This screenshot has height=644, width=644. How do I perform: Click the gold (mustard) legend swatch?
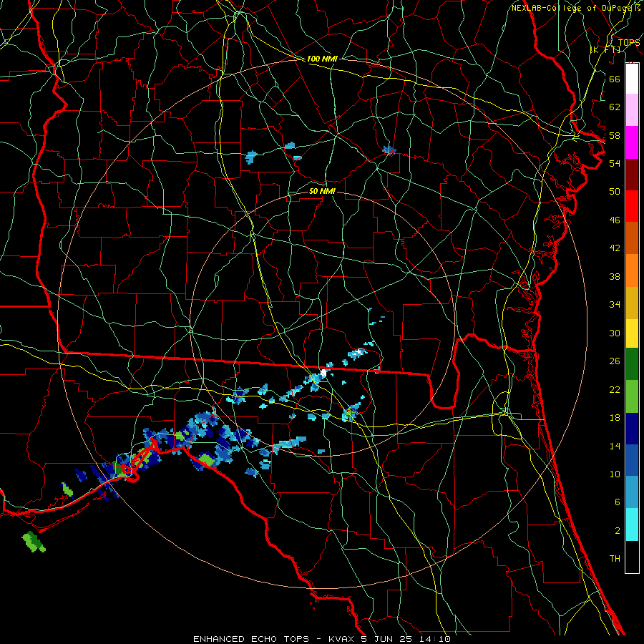(632, 303)
